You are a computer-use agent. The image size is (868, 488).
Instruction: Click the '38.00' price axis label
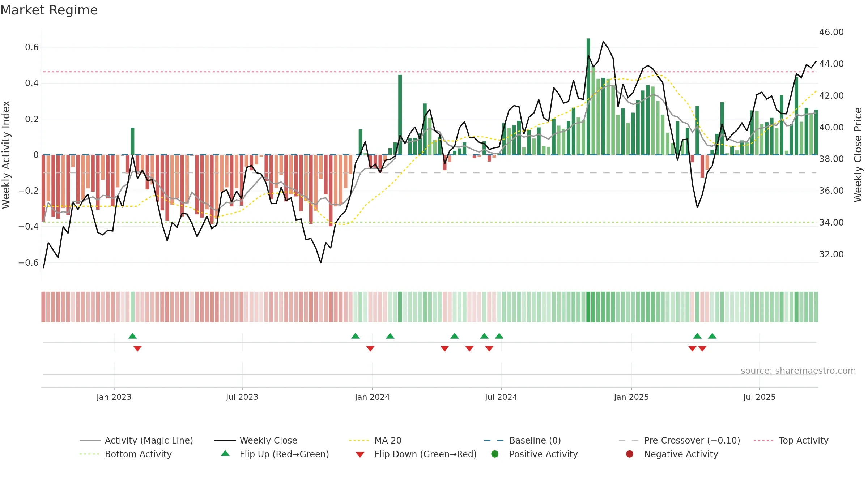coord(831,159)
